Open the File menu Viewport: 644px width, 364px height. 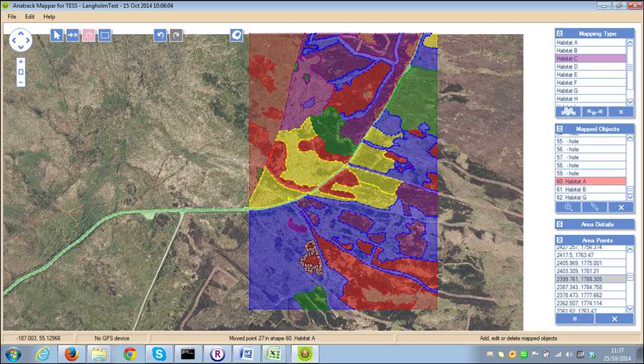(12, 16)
